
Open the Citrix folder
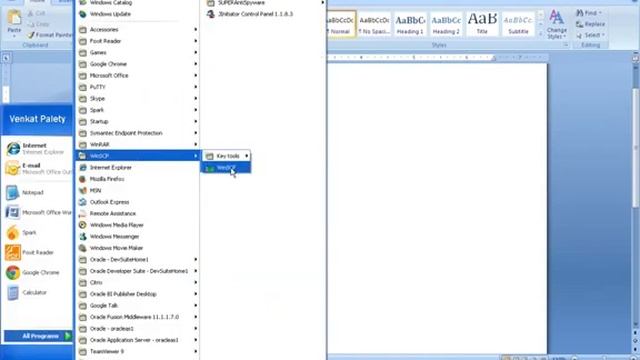coord(138,282)
